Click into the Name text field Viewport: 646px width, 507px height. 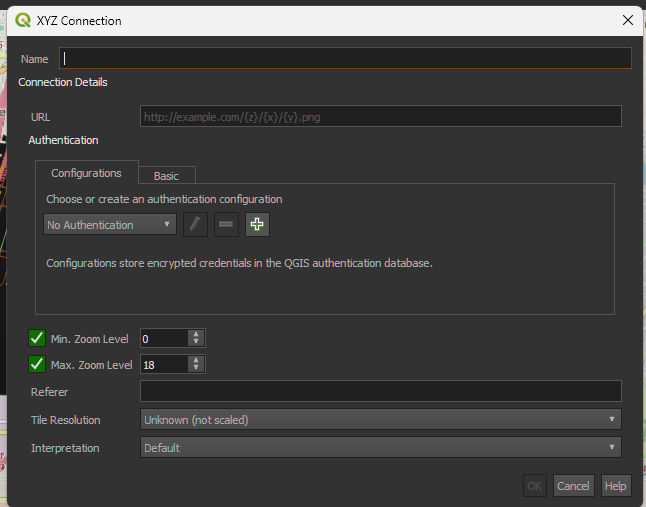tap(345, 58)
